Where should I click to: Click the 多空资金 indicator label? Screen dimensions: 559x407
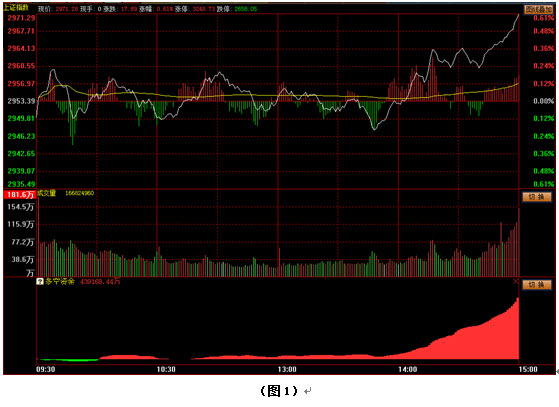pos(60,282)
